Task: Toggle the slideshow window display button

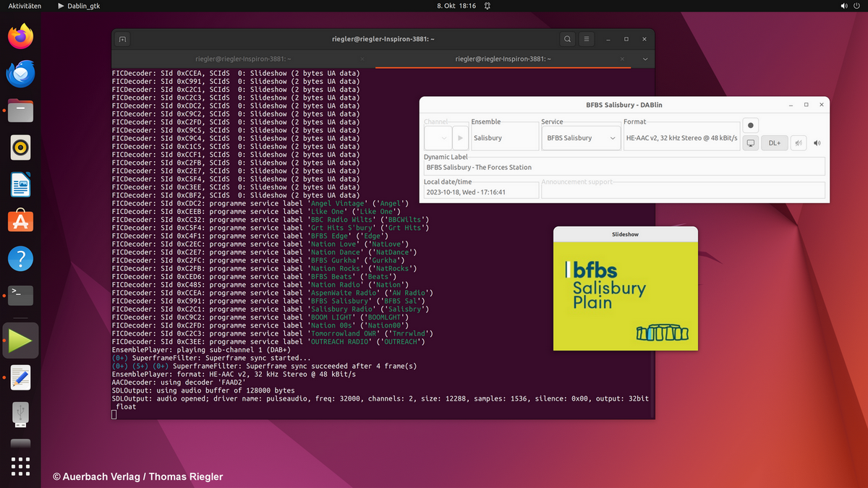Action: [751, 143]
